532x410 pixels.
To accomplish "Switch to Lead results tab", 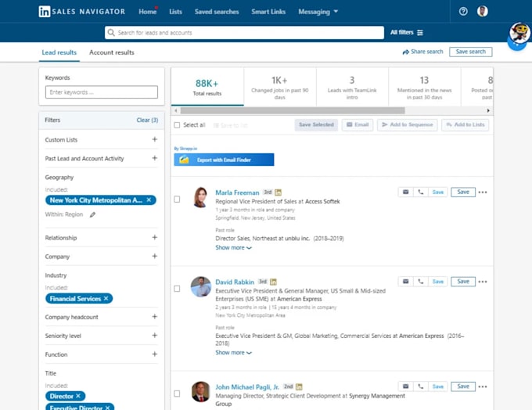I will 59,52.
